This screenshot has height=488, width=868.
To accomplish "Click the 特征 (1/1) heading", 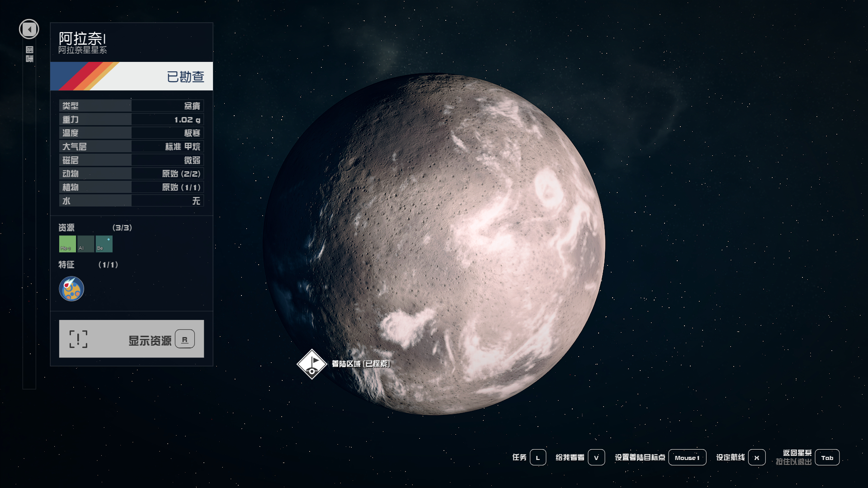I will (88, 265).
